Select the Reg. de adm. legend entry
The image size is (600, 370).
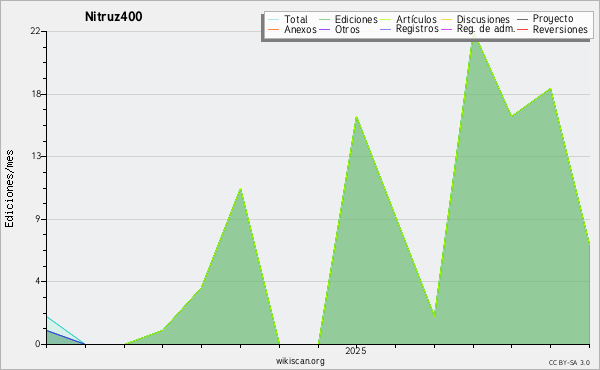pos(486,29)
